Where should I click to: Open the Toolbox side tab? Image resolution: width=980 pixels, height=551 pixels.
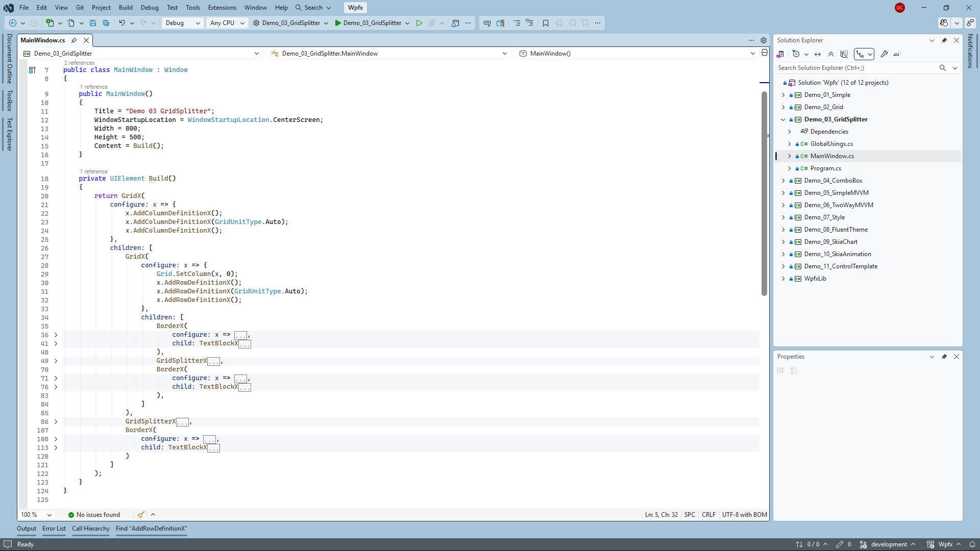tap(9, 101)
